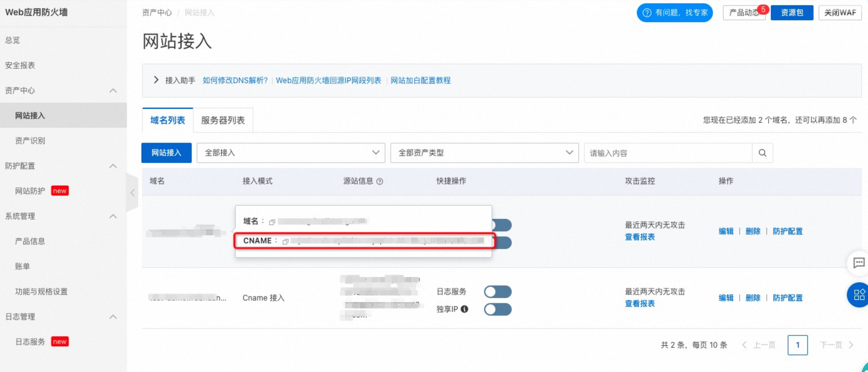The height and width of the screenshot is (372, 868).
Task: Toggle the upper switch in first row
Action: 502,225
